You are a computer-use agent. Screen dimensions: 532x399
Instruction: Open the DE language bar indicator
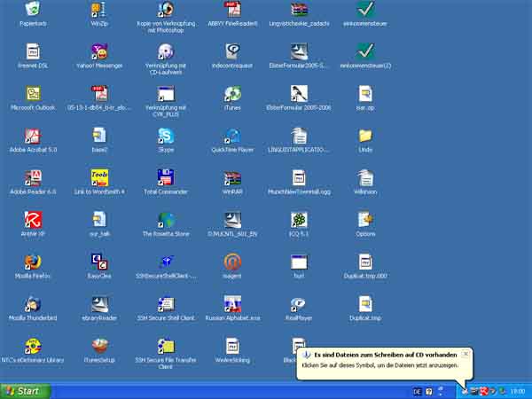[x=417, y=391]
